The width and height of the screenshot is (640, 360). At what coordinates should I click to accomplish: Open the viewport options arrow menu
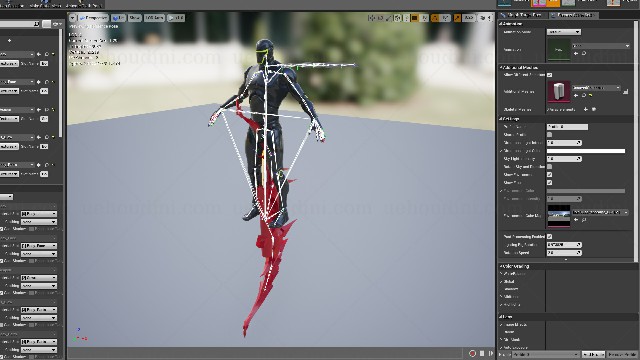click(72, 18)
